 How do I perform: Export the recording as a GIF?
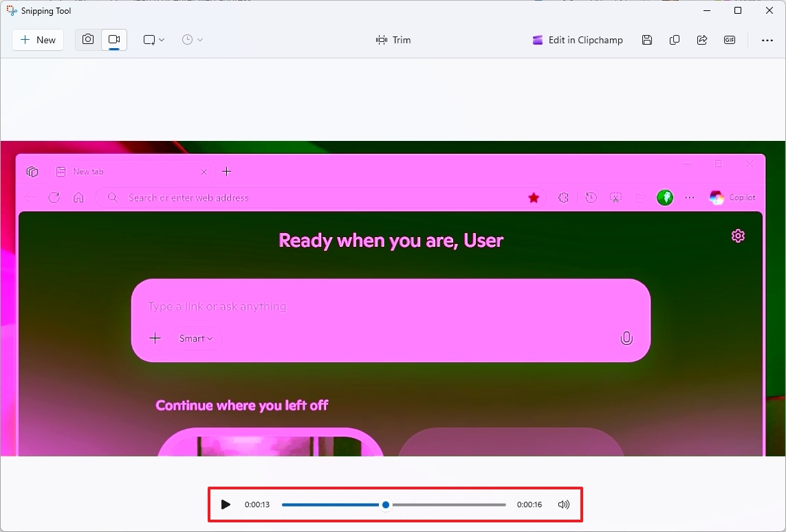click(x=730, y=39)
